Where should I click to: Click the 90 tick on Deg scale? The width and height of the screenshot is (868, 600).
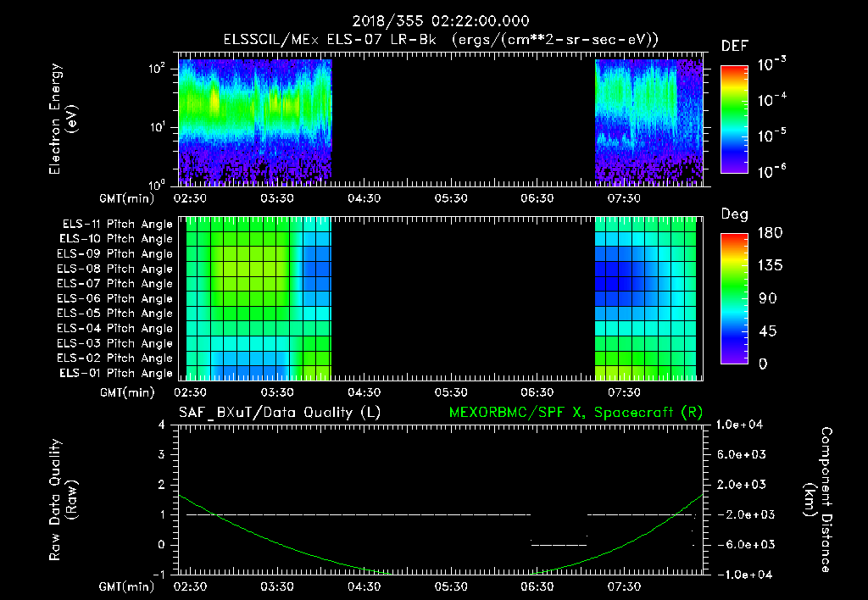(767, 298)
